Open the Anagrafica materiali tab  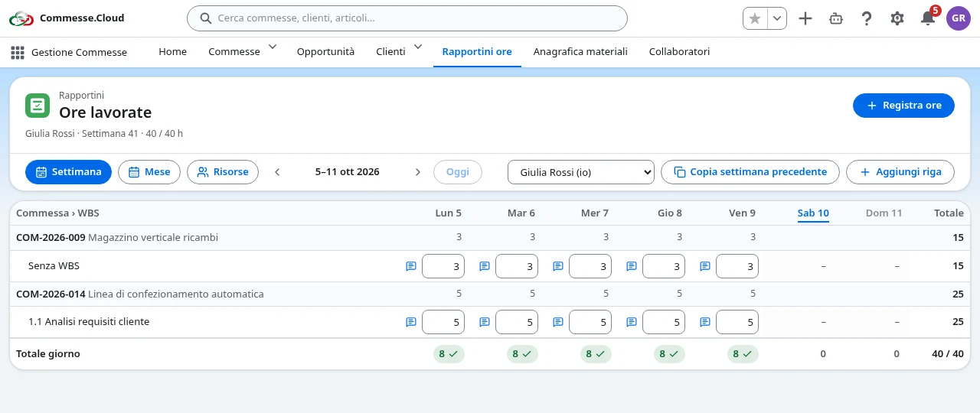coord(580,52)
